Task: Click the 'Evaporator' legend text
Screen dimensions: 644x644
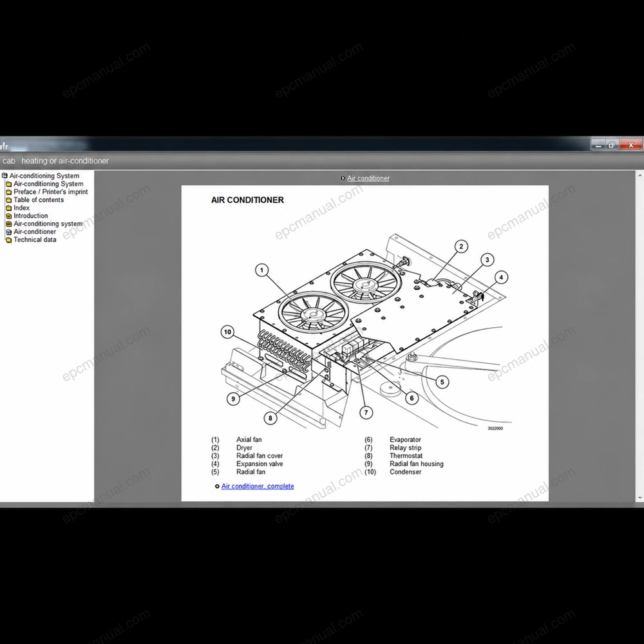Action: coord(405,439)
